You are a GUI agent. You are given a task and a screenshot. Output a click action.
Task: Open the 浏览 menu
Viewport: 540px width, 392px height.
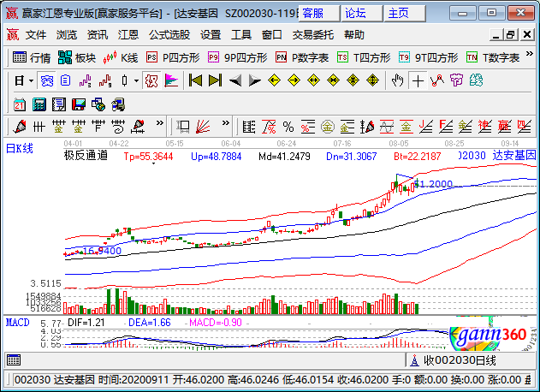[67, 35]
